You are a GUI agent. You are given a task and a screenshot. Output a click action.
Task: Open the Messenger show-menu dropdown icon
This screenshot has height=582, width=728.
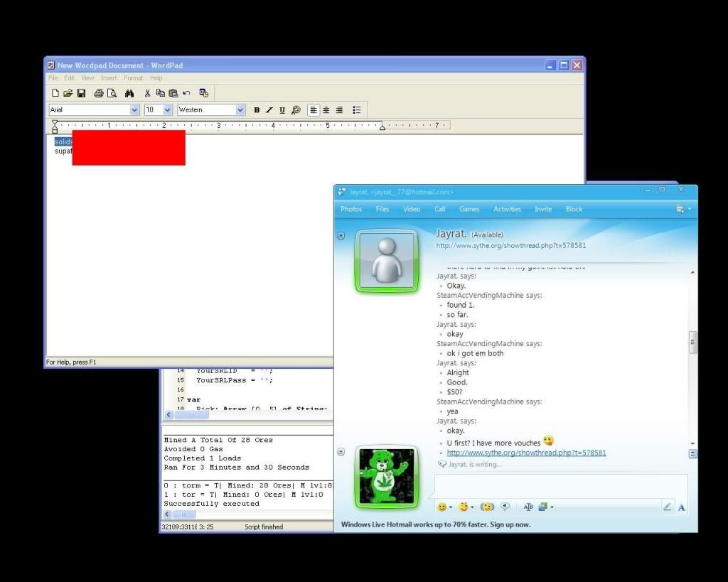683,210
